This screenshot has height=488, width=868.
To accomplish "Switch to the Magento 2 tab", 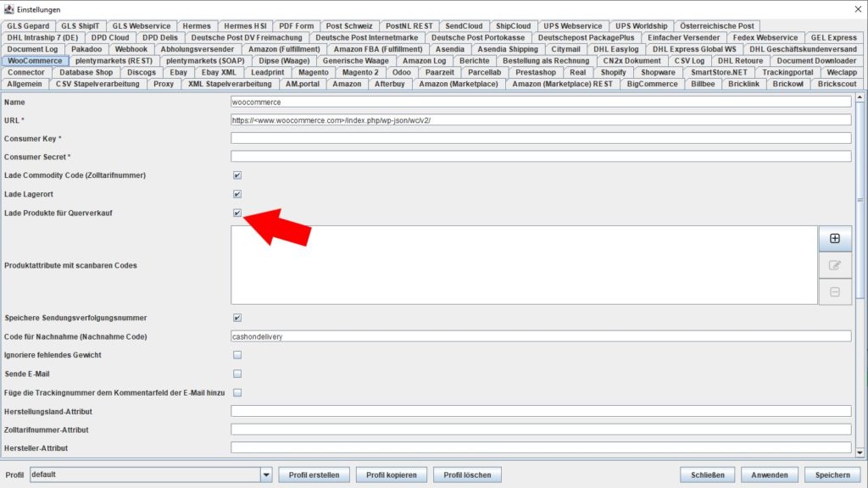I will click(x=360, y=73).
